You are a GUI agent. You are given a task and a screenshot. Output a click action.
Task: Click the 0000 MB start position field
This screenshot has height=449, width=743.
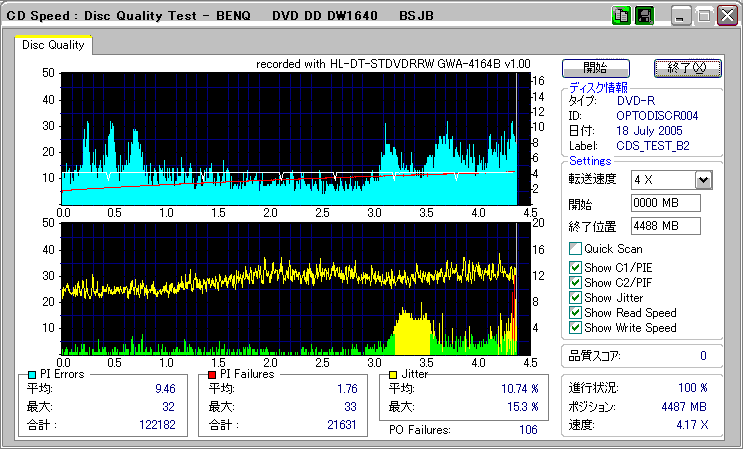point(665,203)
